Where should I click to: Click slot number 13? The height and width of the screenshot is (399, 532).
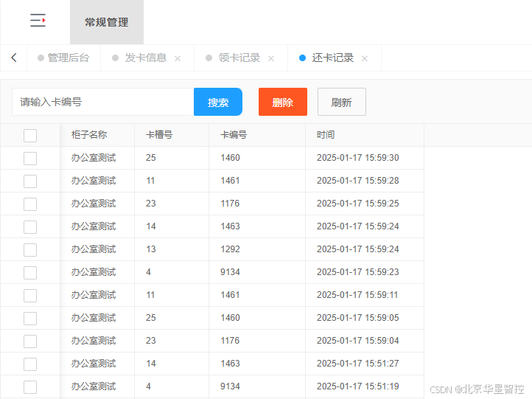[150, 249]
